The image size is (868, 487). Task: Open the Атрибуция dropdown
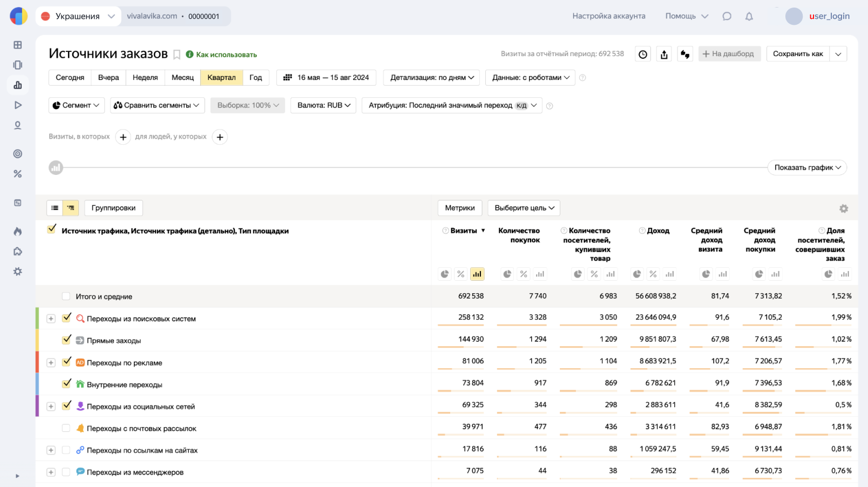(452, 105)
